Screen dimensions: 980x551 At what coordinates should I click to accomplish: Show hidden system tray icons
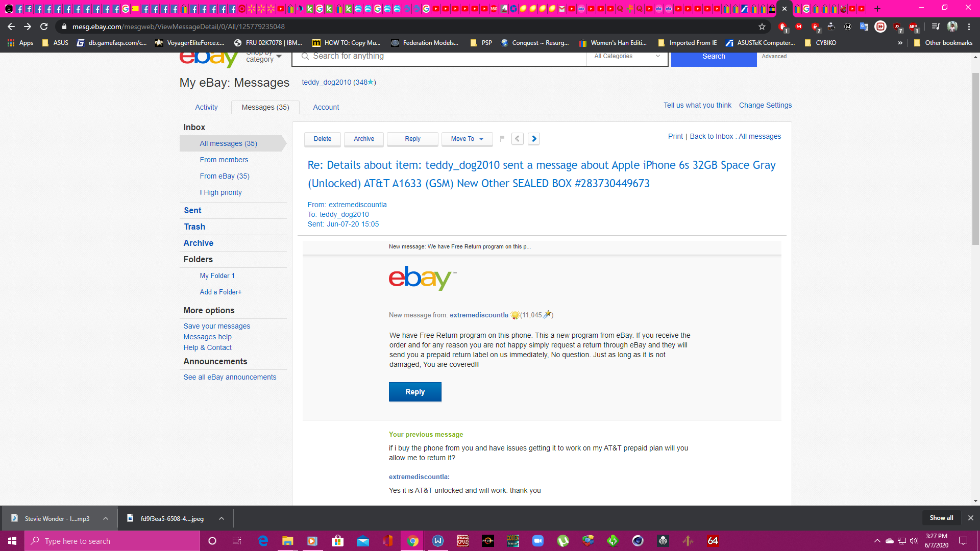coord(877,541)
